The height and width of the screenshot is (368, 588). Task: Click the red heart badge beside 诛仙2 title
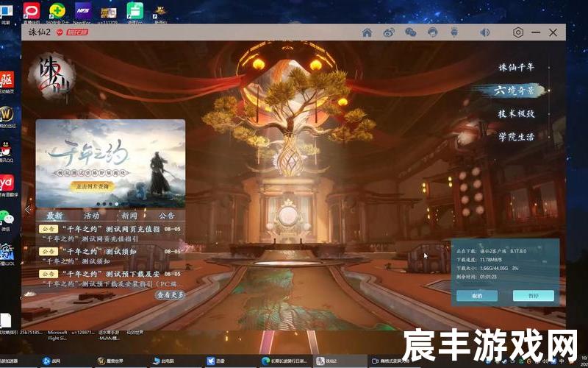60,32
